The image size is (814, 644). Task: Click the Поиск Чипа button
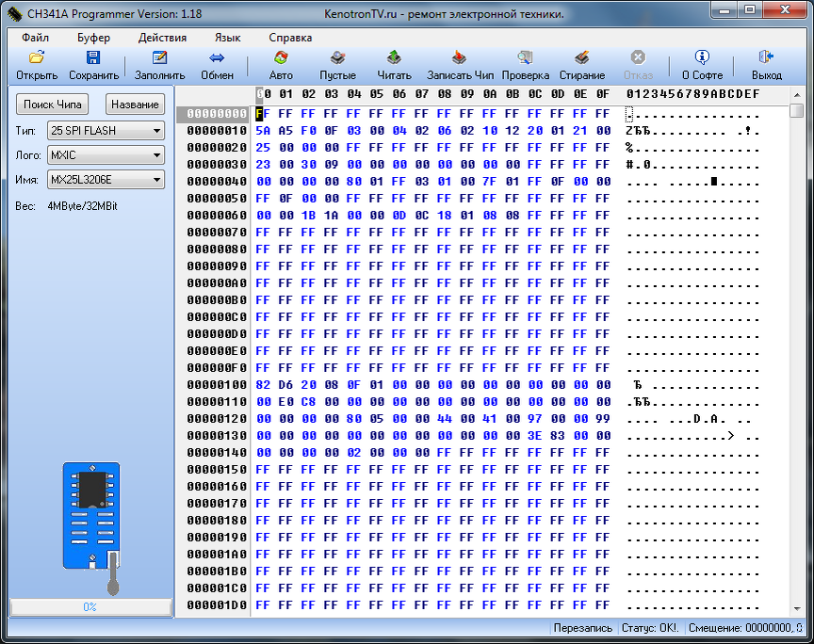tap(53, 105)
